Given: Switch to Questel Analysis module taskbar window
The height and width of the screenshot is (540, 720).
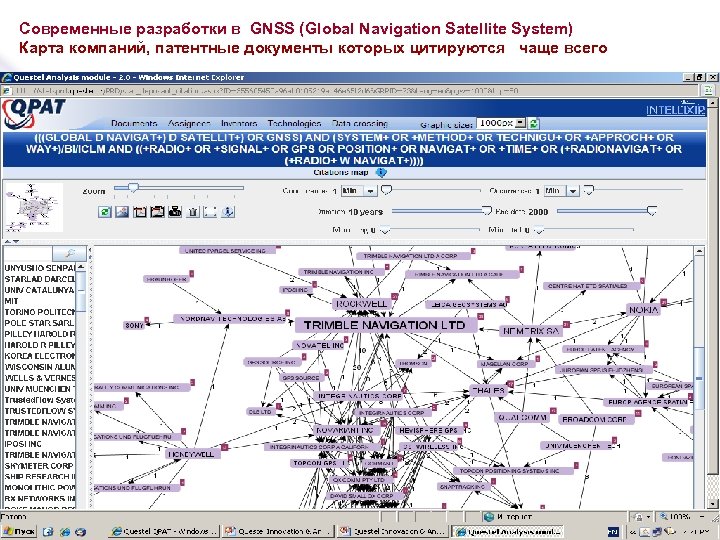Looking at the screenshot, I should point(507,532).
